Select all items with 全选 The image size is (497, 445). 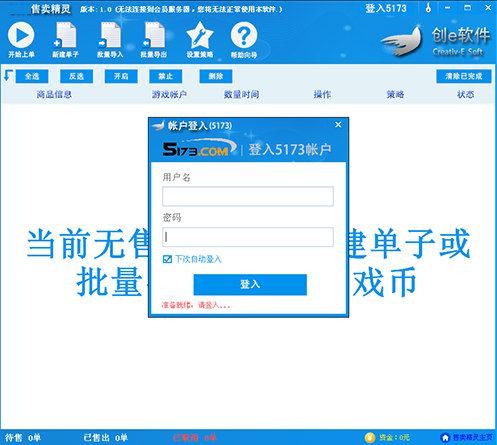pos(32,76)
